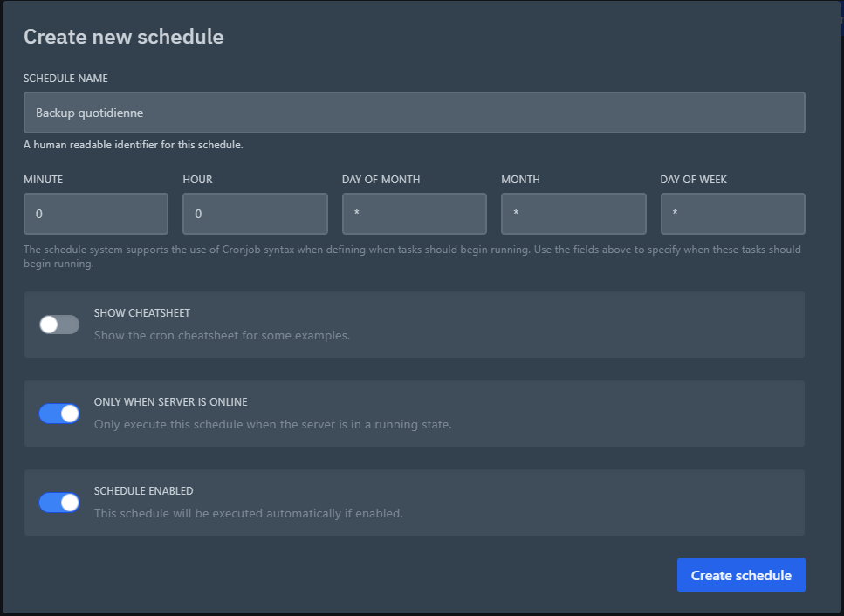The image size is (844, 616).
Task: Click the 'Create new schedule' heading
Action: coord(123,37)
